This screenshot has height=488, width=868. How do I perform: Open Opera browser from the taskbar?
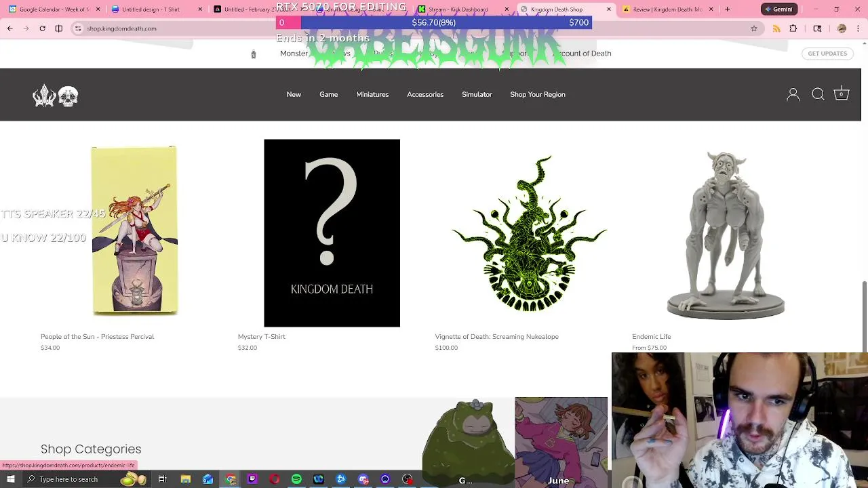coord(274,479)
